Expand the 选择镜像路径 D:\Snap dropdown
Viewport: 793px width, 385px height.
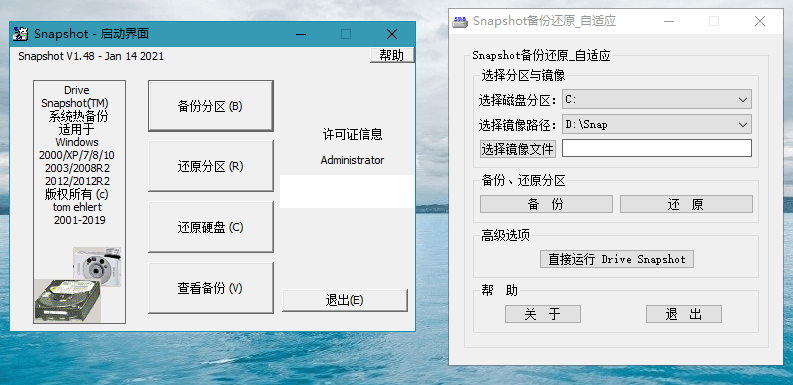coord(656,124)
